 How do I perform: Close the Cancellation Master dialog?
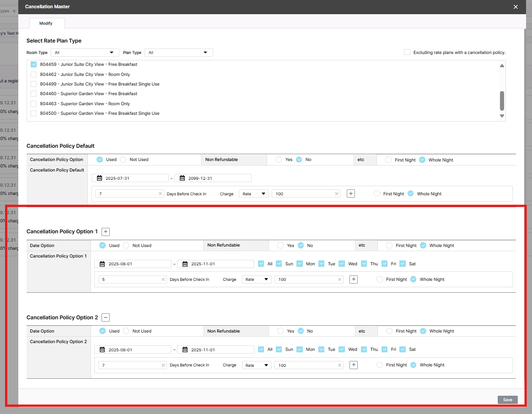point(516,7)
